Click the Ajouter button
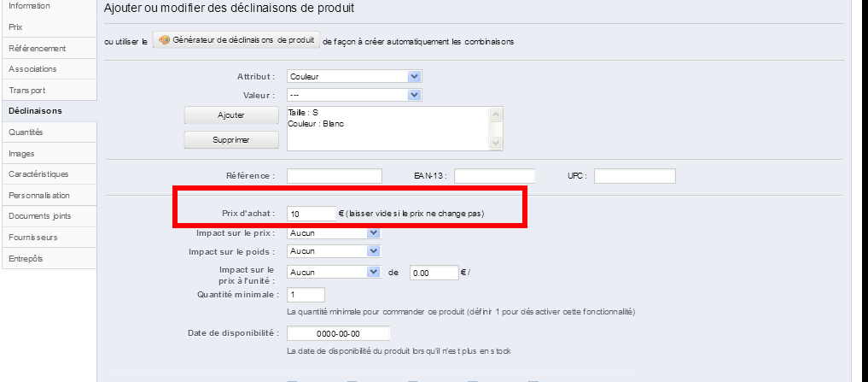The width and height of the screenshot is (868, 382). tap(230, 115)
